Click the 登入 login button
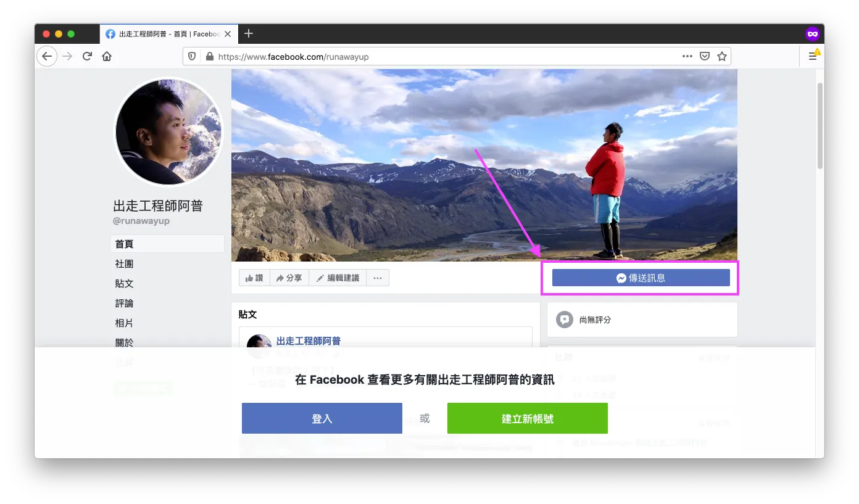This screenshot has width=859, height=504. (x=322, y=418)
